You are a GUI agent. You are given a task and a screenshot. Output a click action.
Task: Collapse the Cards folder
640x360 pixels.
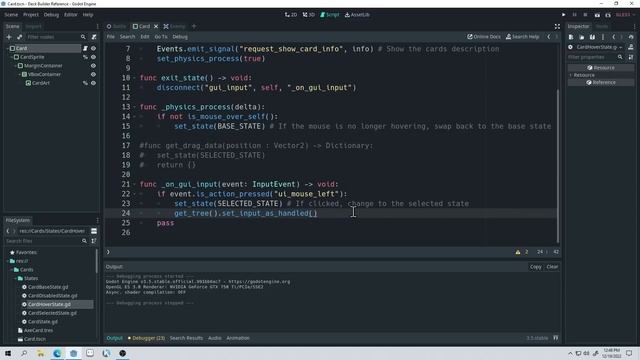(11, 270)
